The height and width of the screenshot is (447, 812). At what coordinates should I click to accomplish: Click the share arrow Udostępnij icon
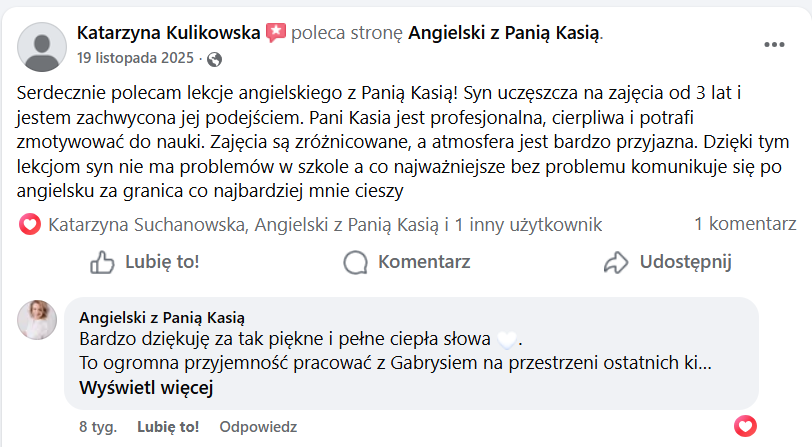(616, 262)
